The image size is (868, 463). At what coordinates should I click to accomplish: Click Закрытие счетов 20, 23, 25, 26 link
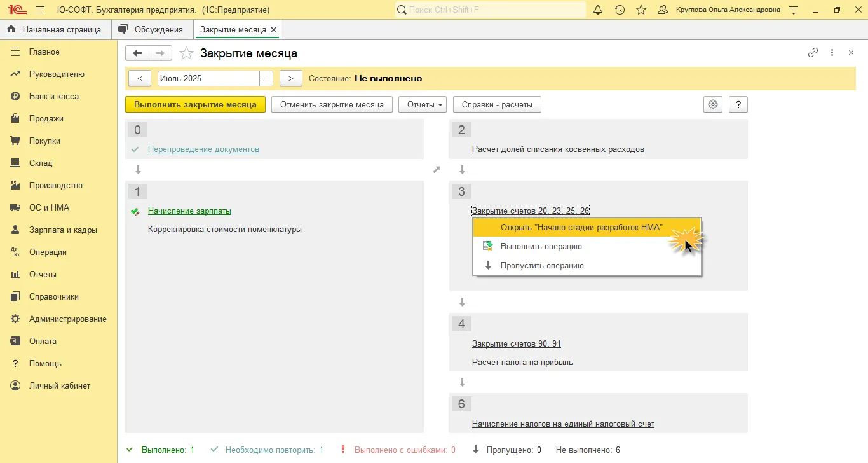point(531,211)
